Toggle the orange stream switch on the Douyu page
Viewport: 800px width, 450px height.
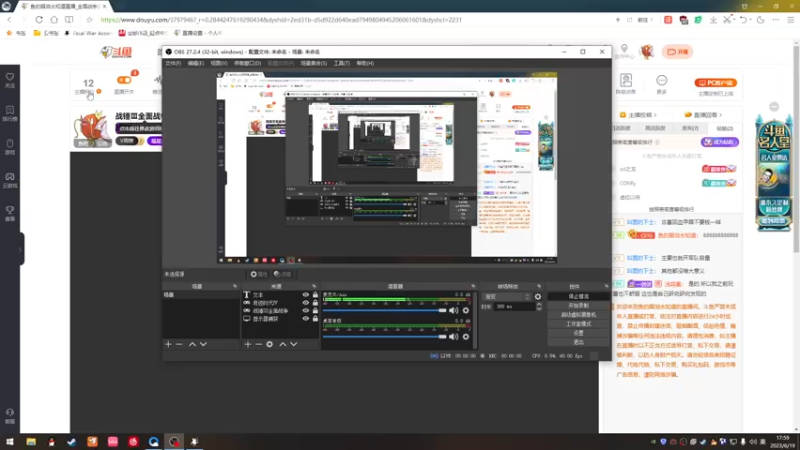(123, 80)
